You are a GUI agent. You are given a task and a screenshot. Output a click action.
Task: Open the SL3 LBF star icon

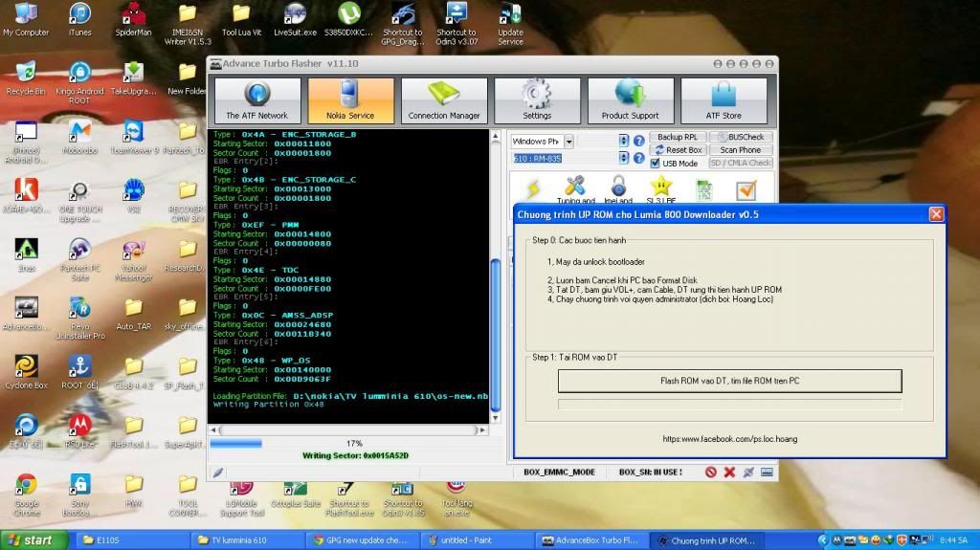coord(660,190)
